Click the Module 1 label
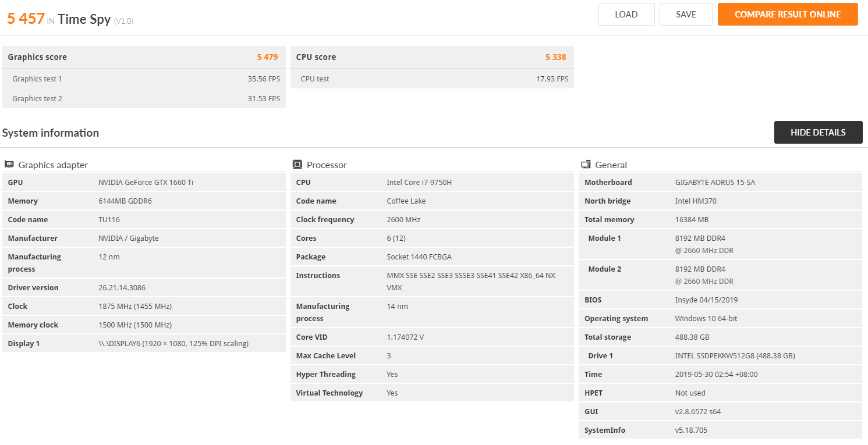The height and width of the screenshot is (445, 868). pyautogui.click(x=604, y=238)
